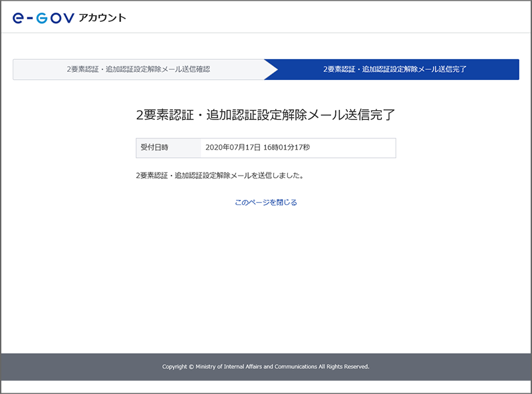This screenshot has height=394, width=532.
Task: Click the Copyright Ministry of Internal Affairs footer text
Action: tap(265, 367)
